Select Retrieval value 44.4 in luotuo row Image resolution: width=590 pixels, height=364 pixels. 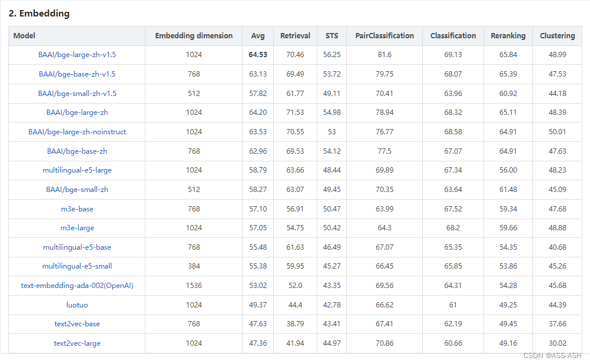[295, 305]
